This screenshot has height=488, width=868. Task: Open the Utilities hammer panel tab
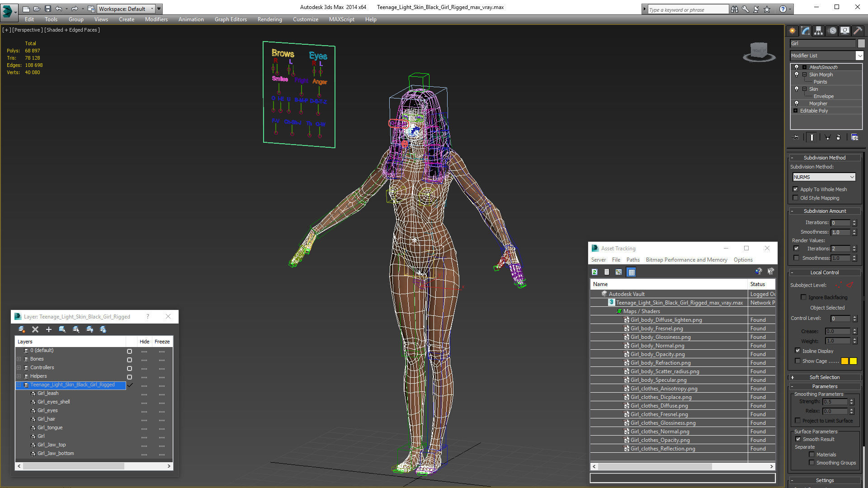(858, 30)
